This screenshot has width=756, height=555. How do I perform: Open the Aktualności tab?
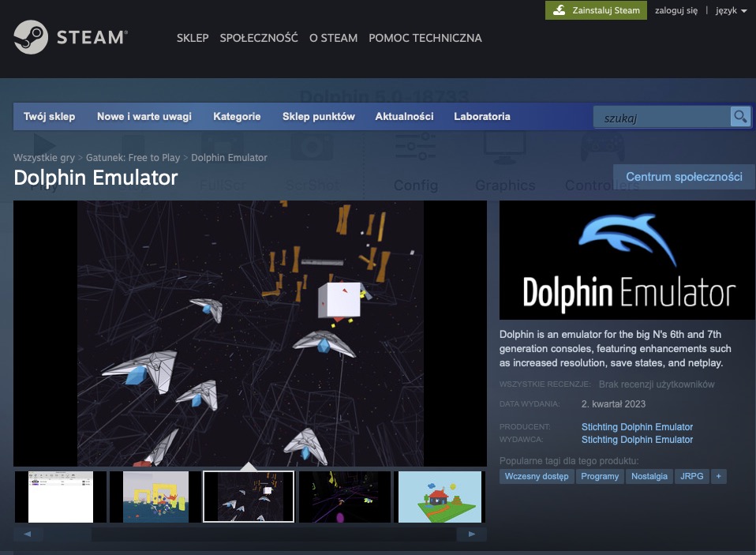405,116
